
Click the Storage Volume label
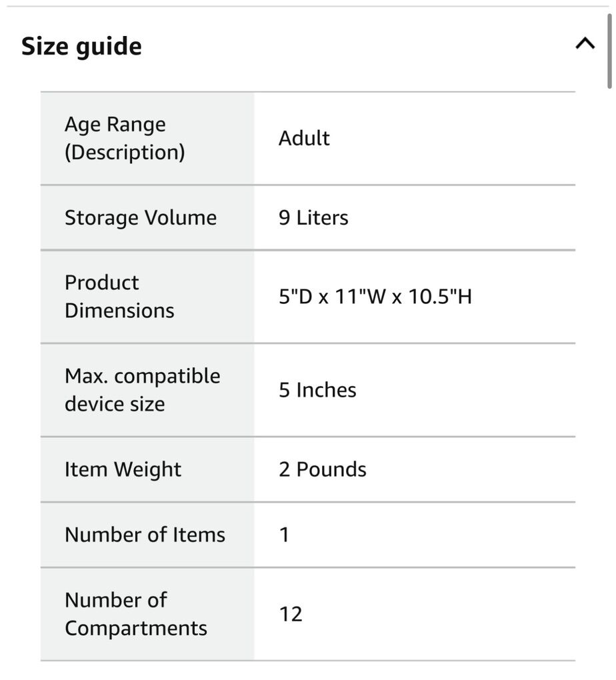[140, 218]
